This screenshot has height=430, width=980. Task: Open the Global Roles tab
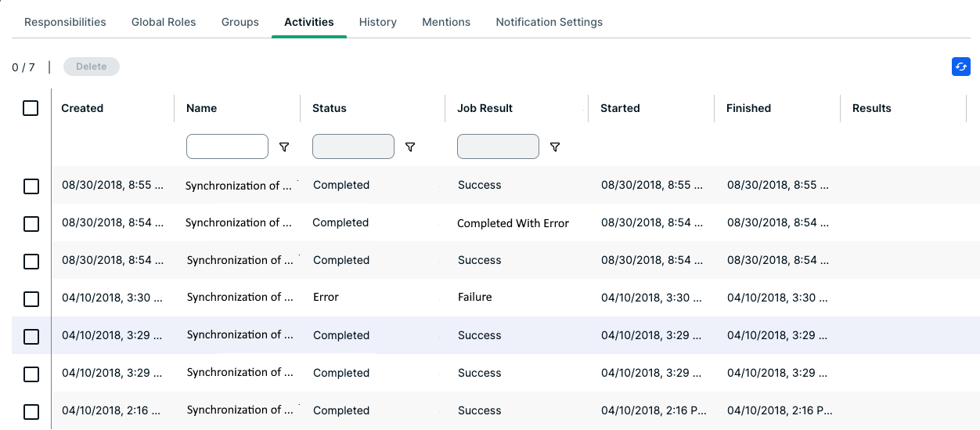[164, 22]
